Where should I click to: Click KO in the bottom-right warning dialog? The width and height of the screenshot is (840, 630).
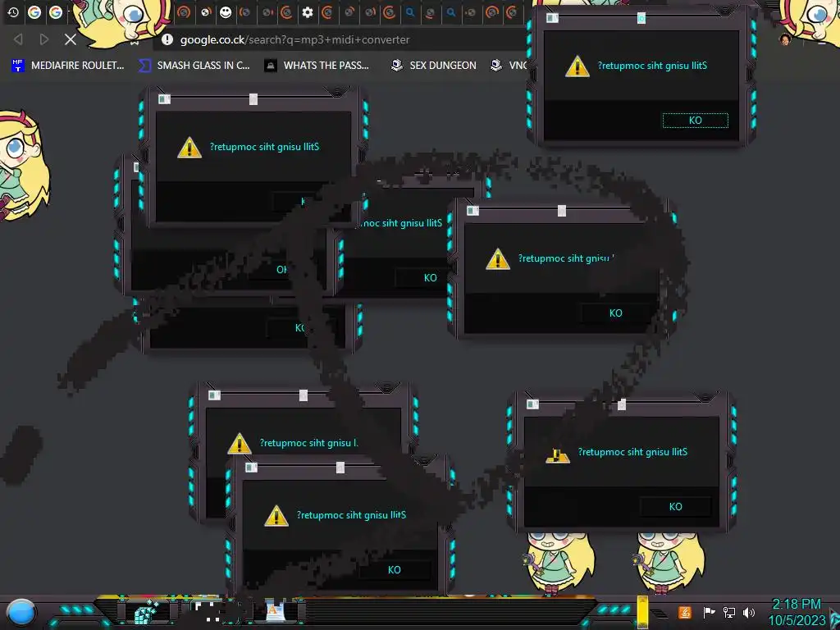click(x=676, y=506)
